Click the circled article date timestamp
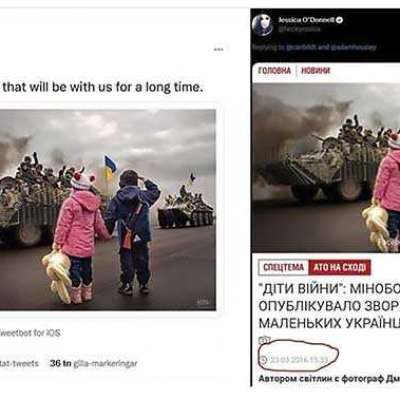Viewport: 400px width, 400px height. 299,360
